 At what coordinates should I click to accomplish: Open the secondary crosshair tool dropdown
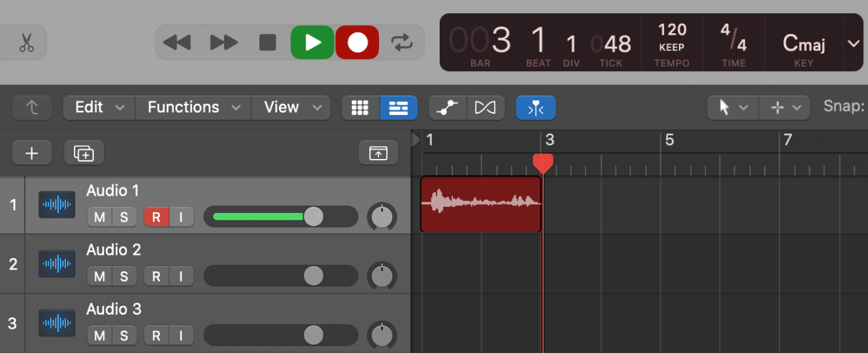(785, 108)
